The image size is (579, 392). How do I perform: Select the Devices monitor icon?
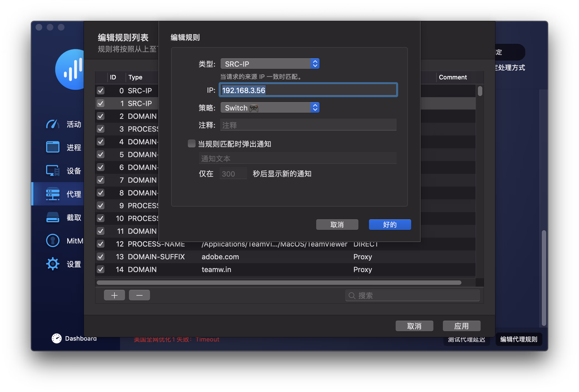[53, 170]
